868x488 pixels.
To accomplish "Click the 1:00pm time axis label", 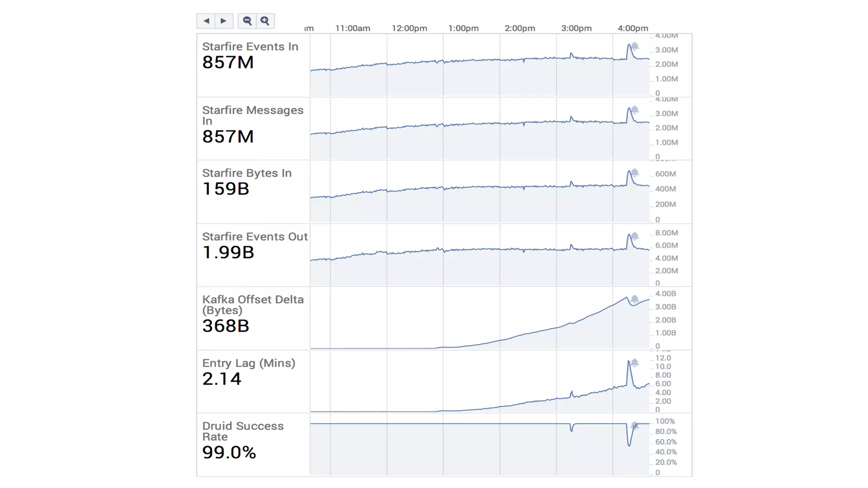I will 463,28.
